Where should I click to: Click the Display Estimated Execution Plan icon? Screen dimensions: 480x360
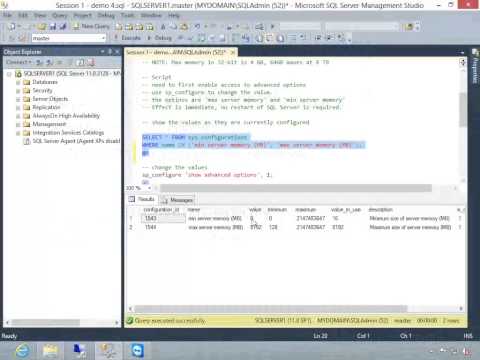pos(201,38)
